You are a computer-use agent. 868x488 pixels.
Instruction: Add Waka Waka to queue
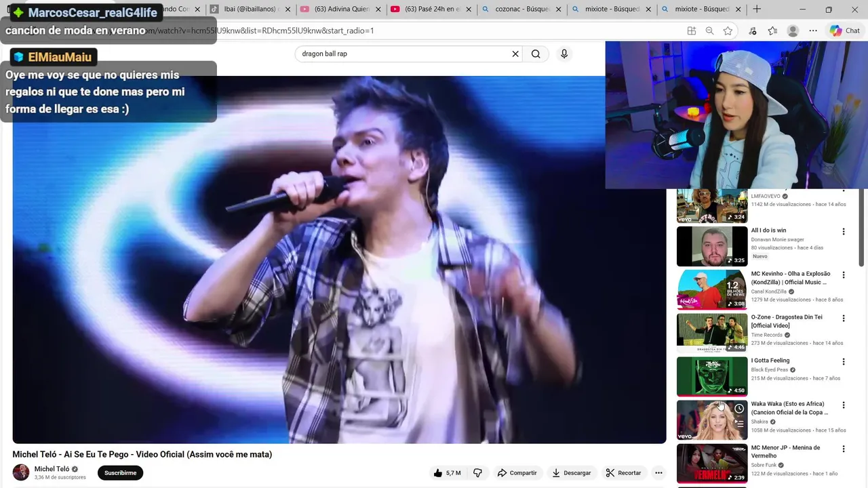pyautogui.click(x=738, y=424)
